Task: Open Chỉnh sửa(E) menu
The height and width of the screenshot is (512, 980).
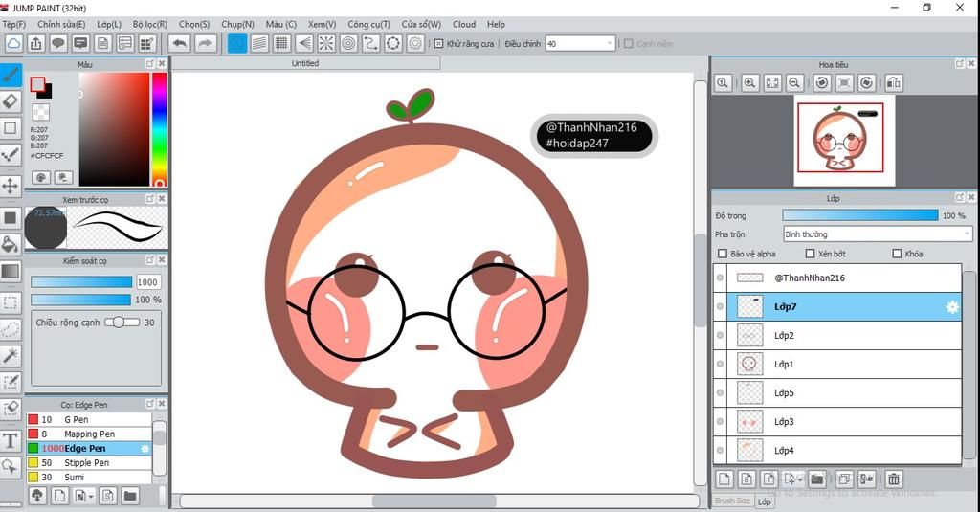Action: (x=61, y=24)
